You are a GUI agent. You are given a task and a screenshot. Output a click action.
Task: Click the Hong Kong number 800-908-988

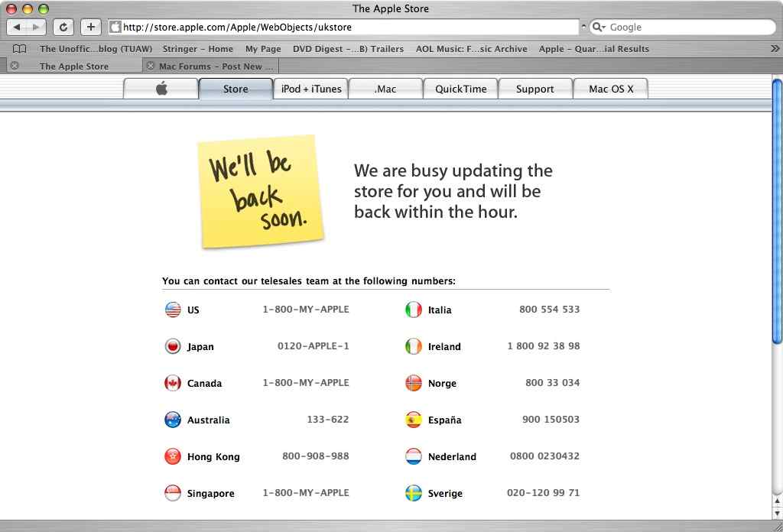tap(316, 456)
